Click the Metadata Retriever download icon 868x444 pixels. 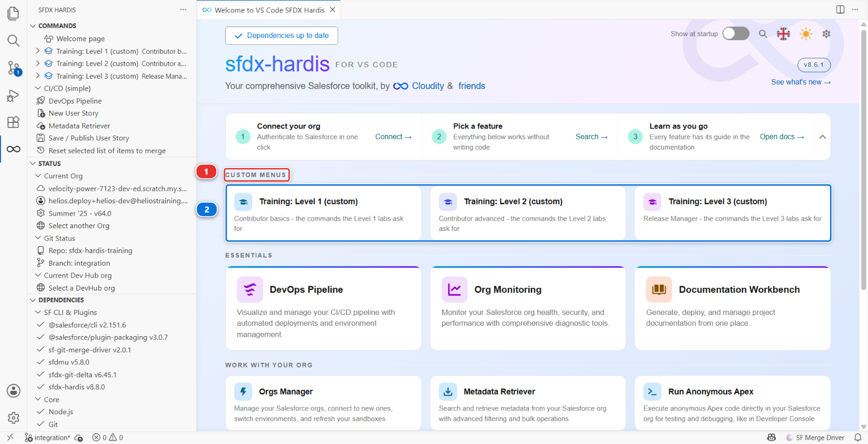click(448, 391)
